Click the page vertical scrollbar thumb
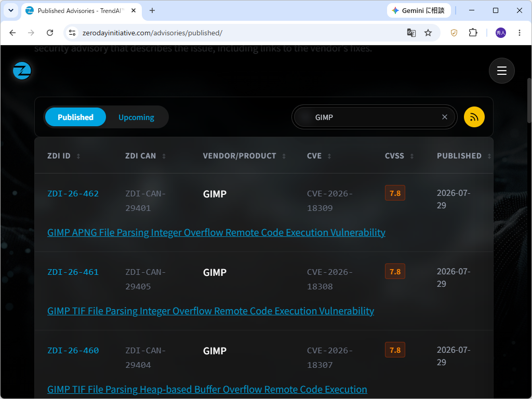 coord(529,100)
